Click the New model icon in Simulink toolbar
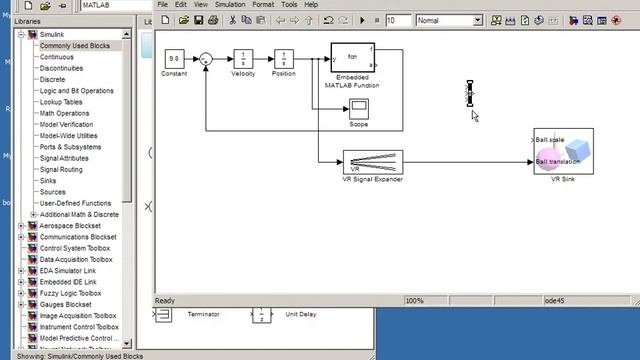This screenshot has width=640, height=360. [165, 20]
